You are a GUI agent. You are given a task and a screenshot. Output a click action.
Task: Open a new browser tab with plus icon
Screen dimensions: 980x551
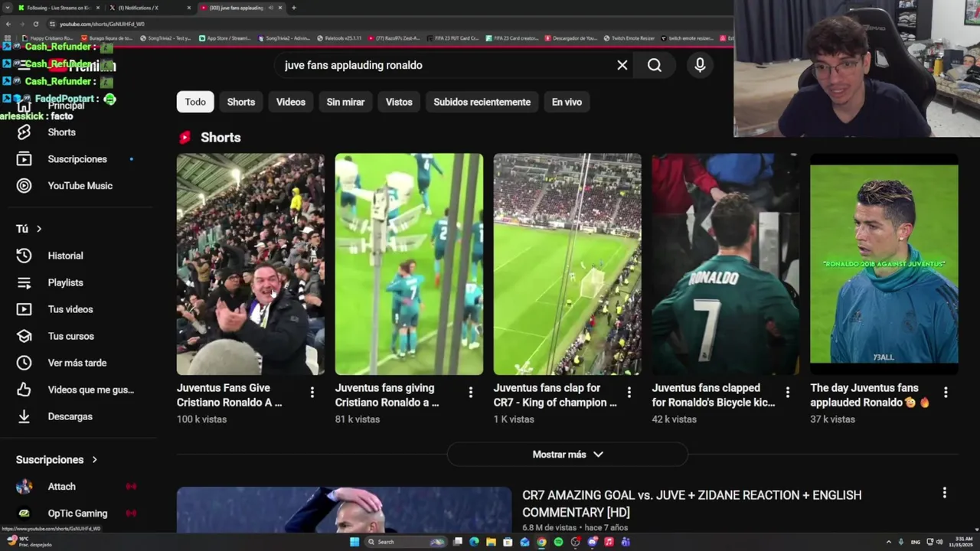click(294, 8)
